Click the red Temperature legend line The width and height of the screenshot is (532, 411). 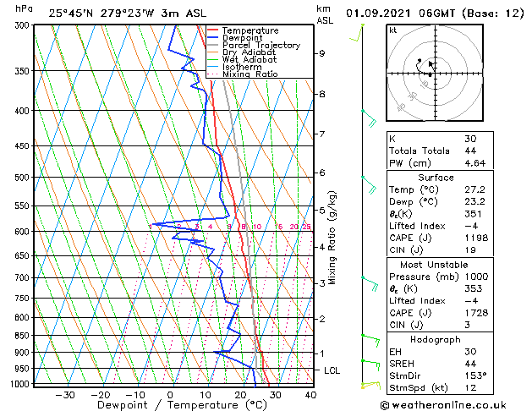coord(212,30)
